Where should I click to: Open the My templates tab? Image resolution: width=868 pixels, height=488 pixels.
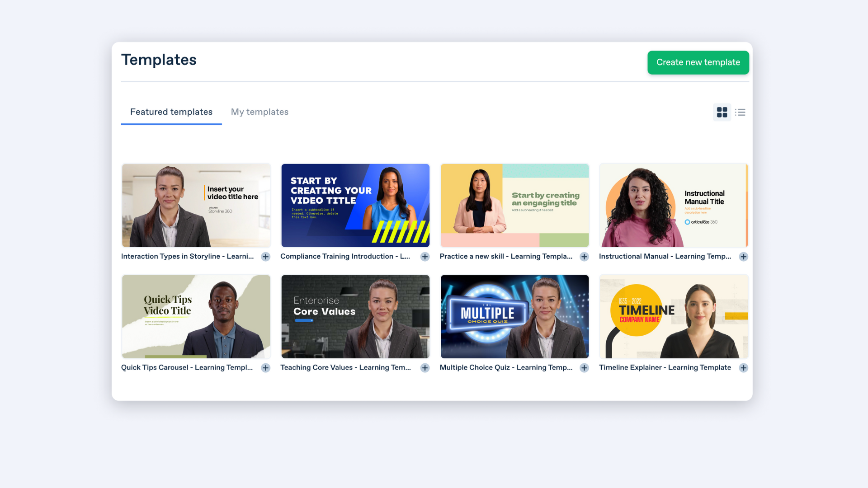point(259,112)
